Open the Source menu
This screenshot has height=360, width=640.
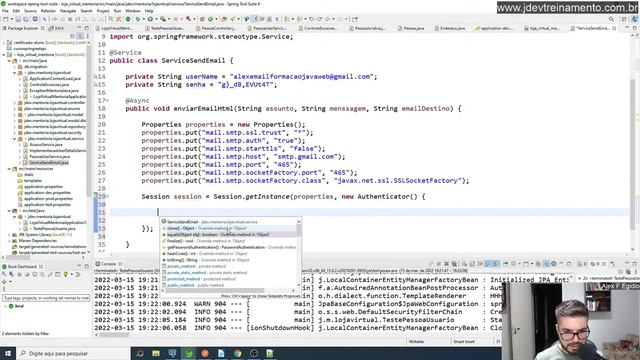click(x=30, y=11)
